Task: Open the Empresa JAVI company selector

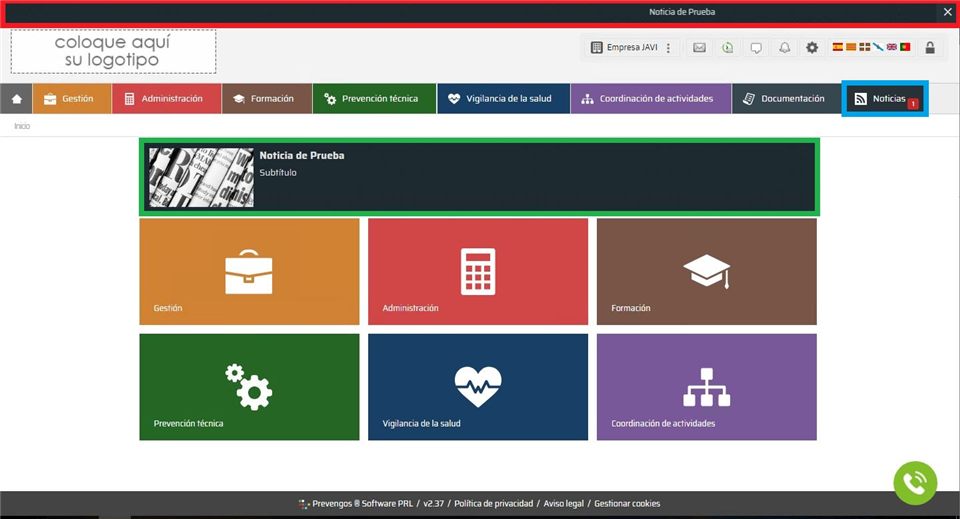Action: click(x=624, y=48)
